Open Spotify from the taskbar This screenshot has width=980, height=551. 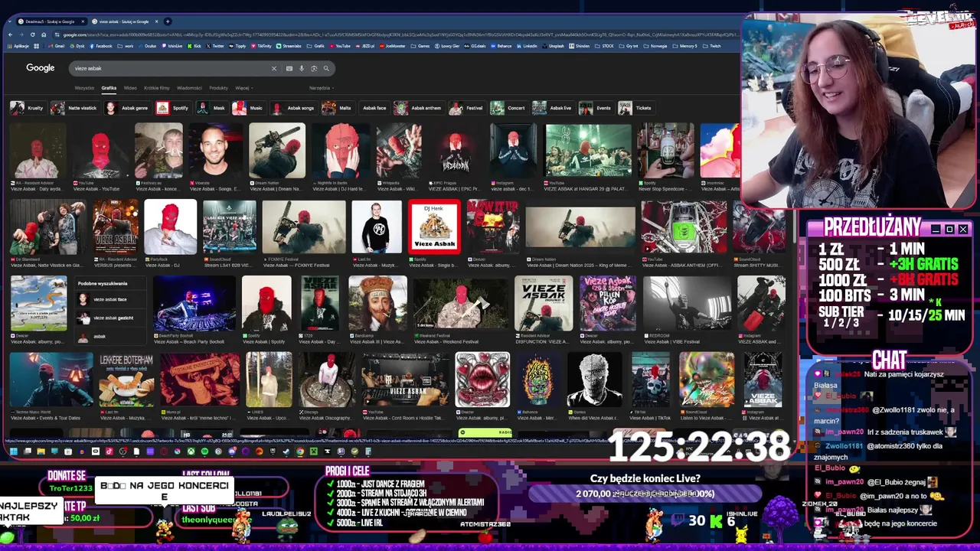pos(204,452)
